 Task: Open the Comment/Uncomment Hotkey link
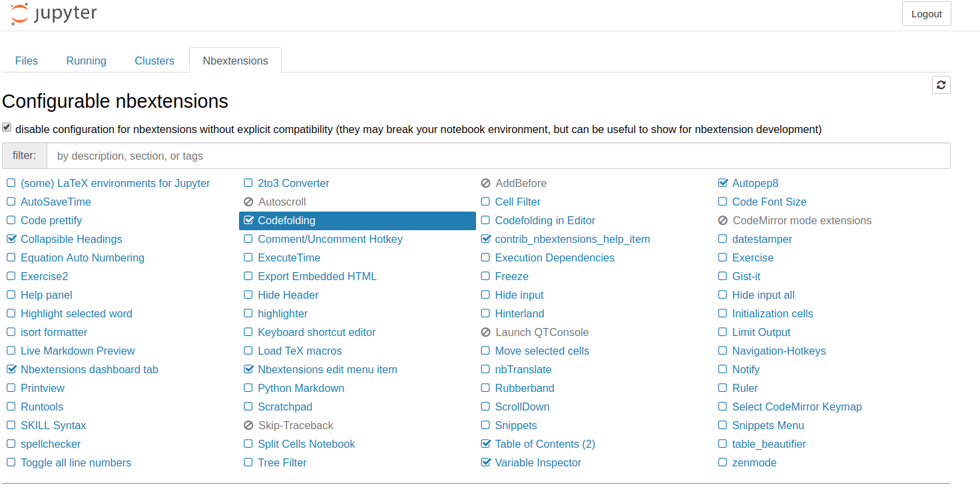tap(330, 239)
